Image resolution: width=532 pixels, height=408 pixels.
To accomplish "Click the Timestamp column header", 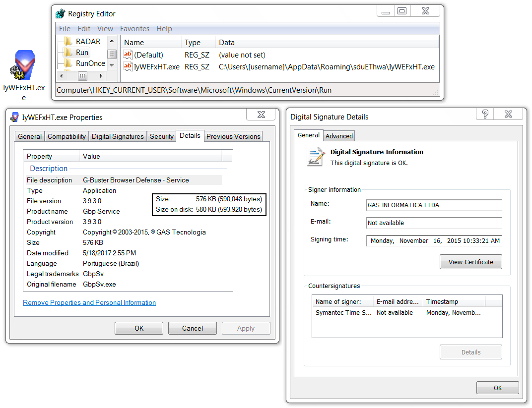I will (454, 301).
